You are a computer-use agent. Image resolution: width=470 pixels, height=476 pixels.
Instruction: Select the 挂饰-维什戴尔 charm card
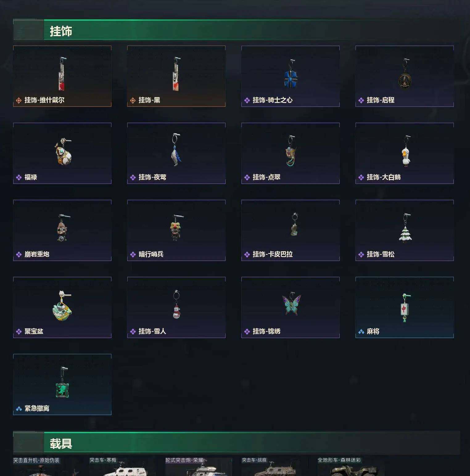(62, 76)
